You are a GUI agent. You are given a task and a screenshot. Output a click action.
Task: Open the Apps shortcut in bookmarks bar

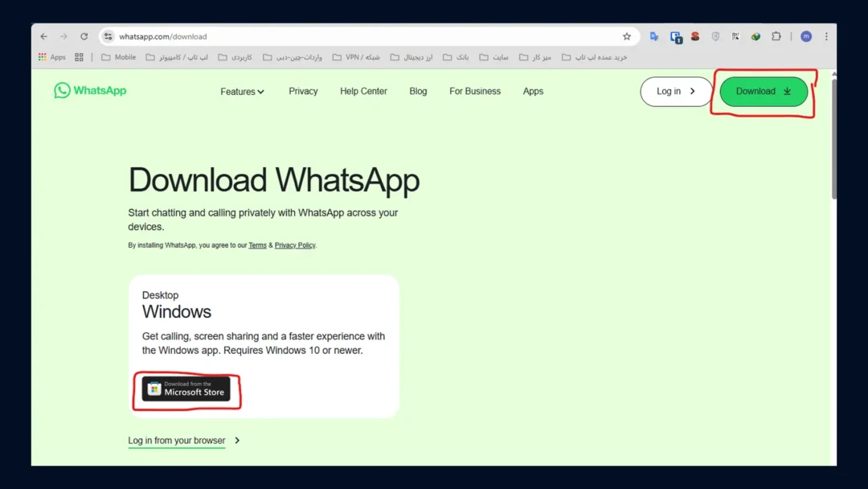coord(52,57)
